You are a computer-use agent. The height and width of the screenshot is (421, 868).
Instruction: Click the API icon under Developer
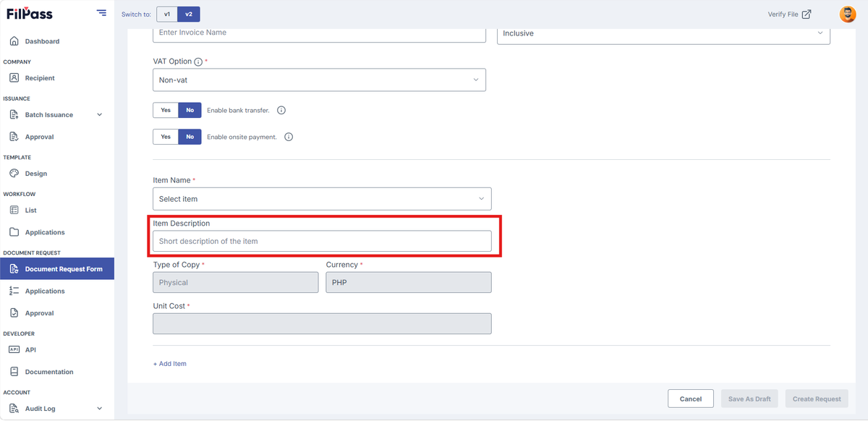(x=14, y=349)
